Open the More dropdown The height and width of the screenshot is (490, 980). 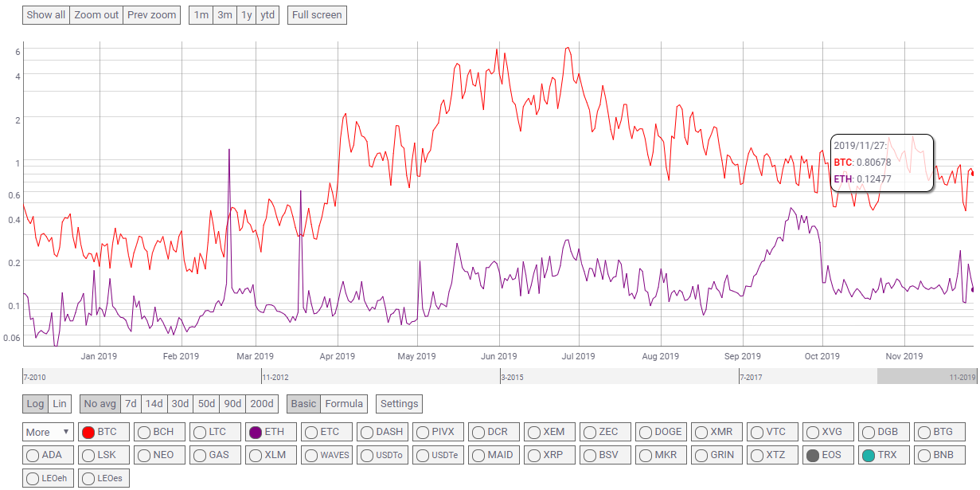coord(48,433)
